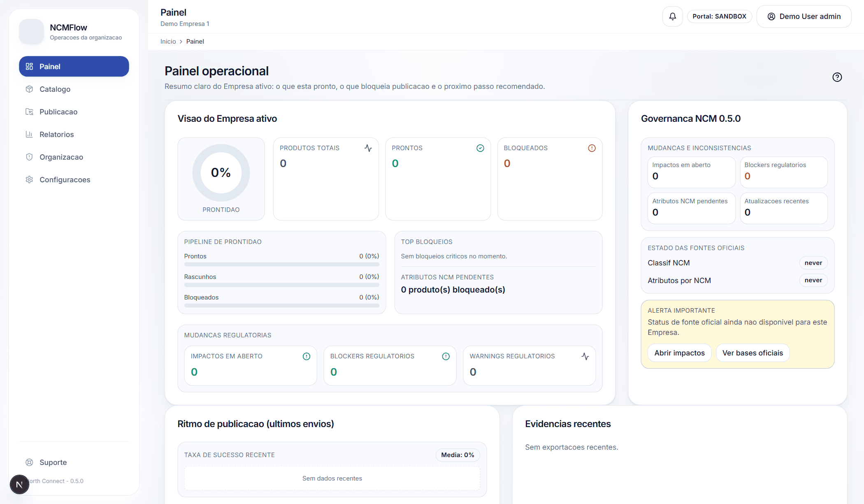Open the Demo User admin account menu
The width and height of the screenshot is (864, 504).
(804, 16)
